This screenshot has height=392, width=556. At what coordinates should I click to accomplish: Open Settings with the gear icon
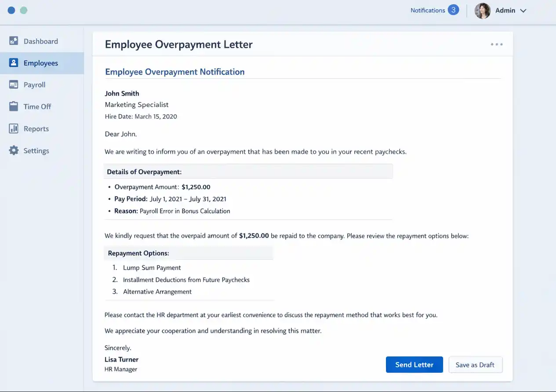click(x=14, y=150)
